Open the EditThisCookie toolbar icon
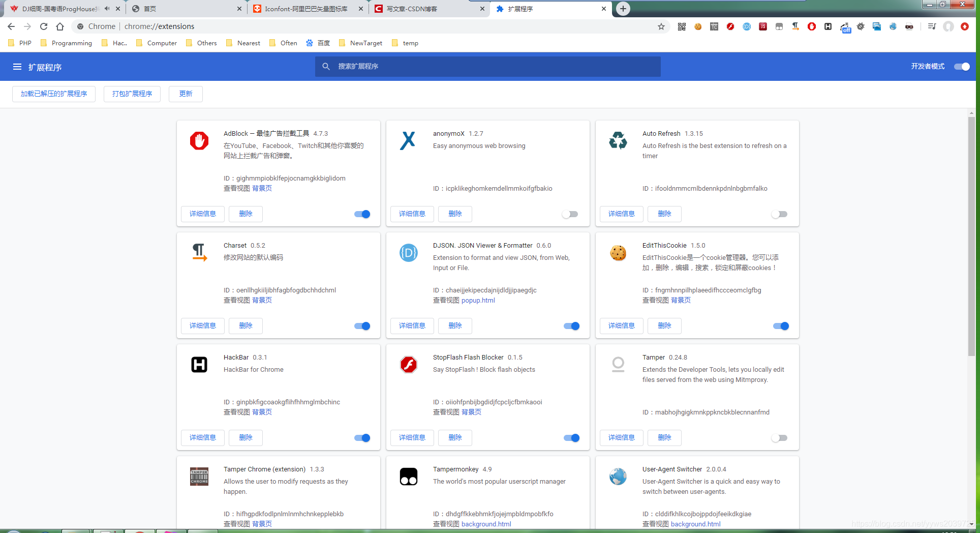The height and width of the screenshot is (533, 980). pos(697,26)
